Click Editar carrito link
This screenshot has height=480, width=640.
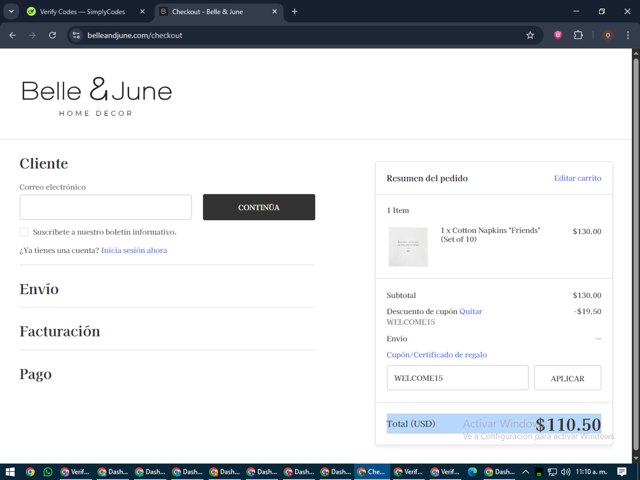pos(578,178)
